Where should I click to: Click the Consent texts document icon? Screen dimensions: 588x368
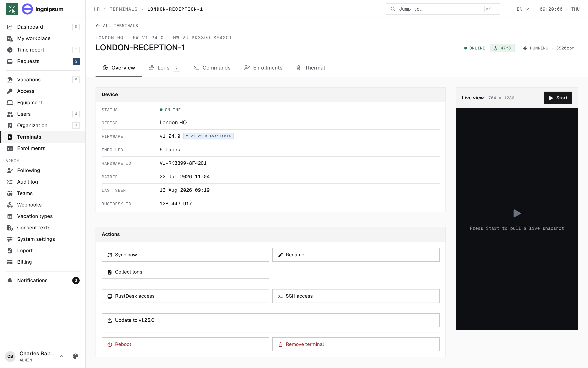[x=10, y=228]
